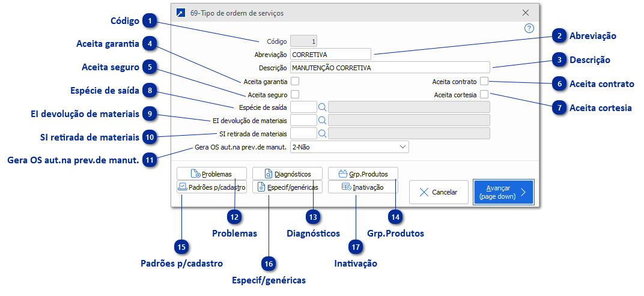Check the Aceita contrato checkbox
644x296 pixels.
(x=484, y=81)
